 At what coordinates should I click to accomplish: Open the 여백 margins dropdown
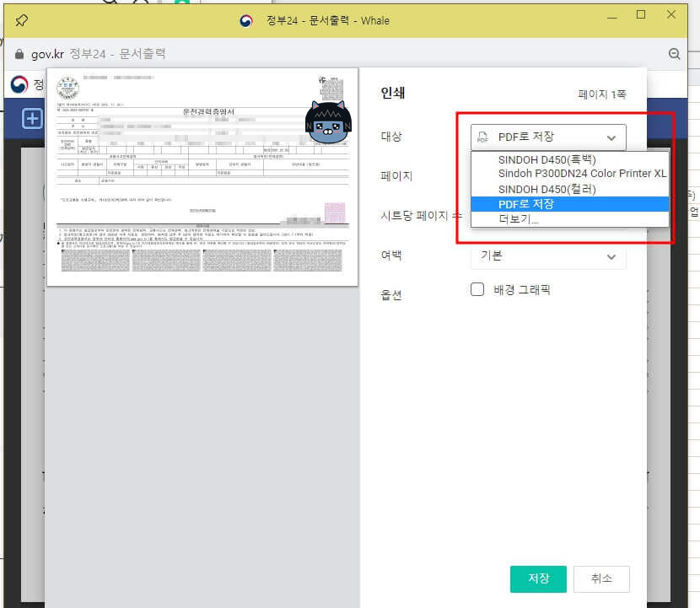tap(548, 256)
